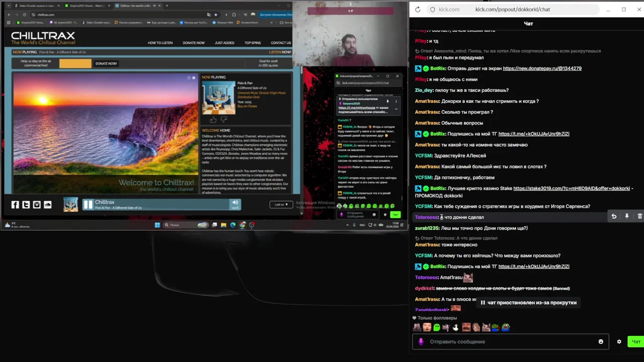Click the purple microphone icon in chat input

[x=421, y=341]
